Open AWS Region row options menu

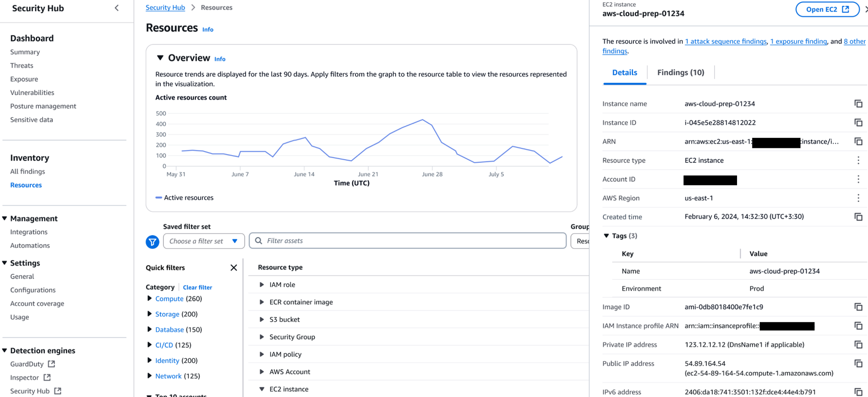(858, 198)
